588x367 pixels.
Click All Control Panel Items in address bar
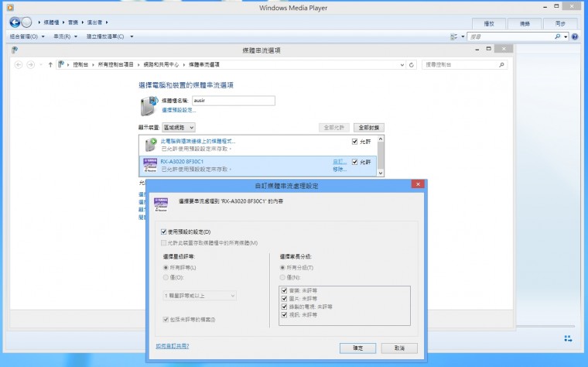(116, 64)
